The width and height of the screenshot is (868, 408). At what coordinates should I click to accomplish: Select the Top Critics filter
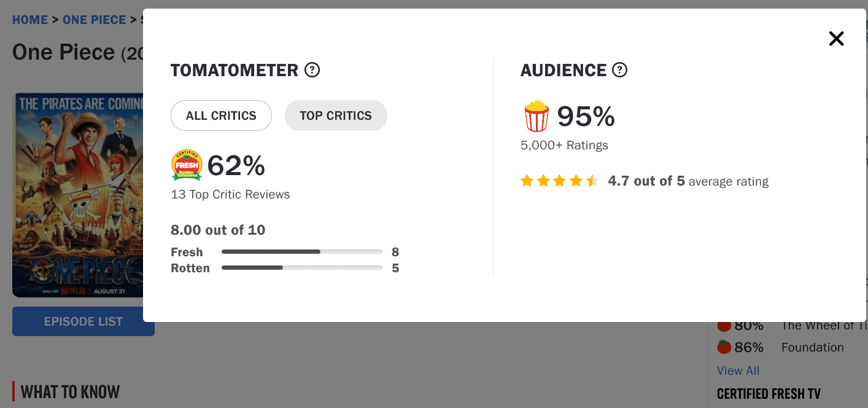tap(336, 116)
